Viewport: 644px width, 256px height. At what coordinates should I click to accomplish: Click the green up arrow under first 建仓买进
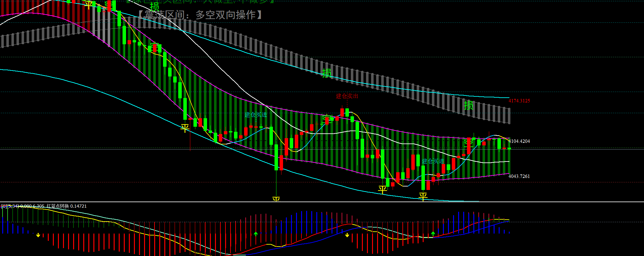pyautogui.click(x=256, y=234)
